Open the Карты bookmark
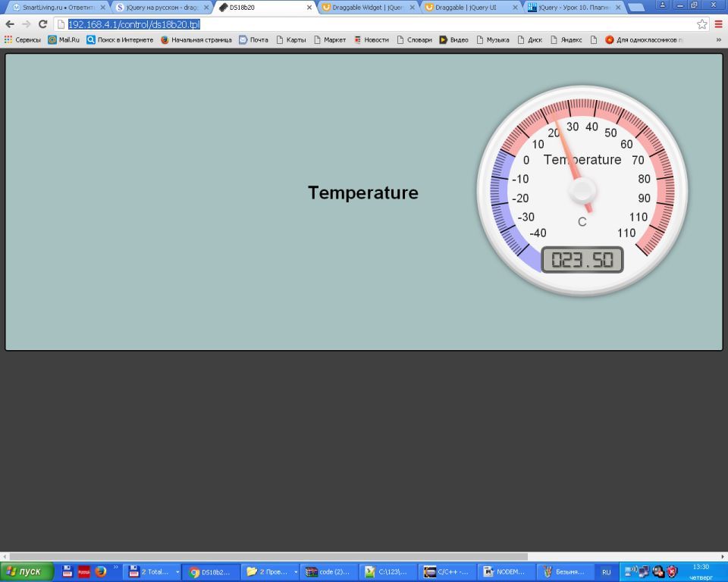Screen dimensions: 728x582 tap(291, 40)
